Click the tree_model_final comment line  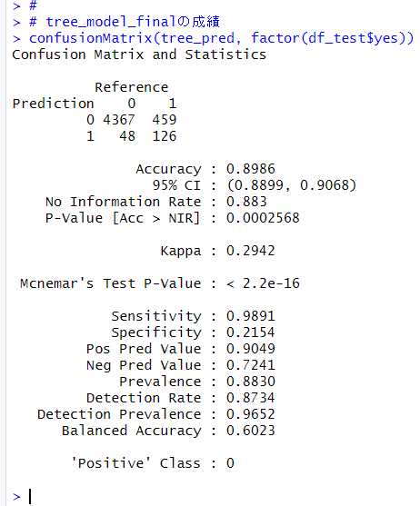point(116,22)
